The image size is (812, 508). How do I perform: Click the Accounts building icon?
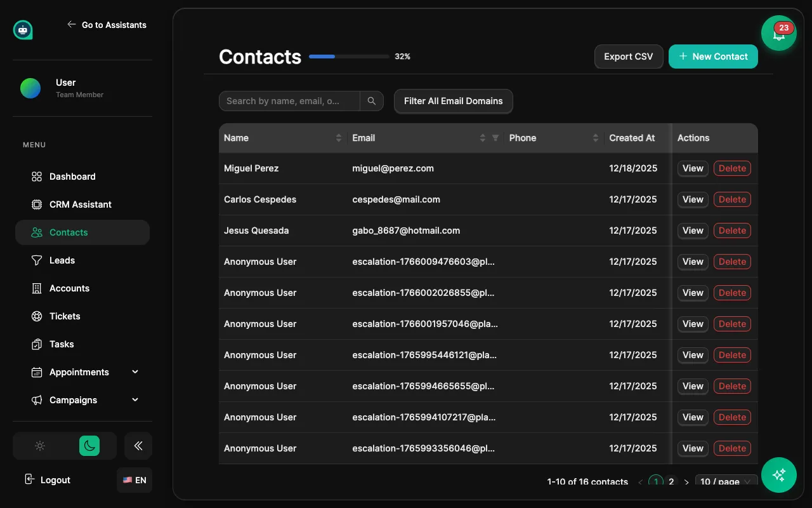(37, 288)
